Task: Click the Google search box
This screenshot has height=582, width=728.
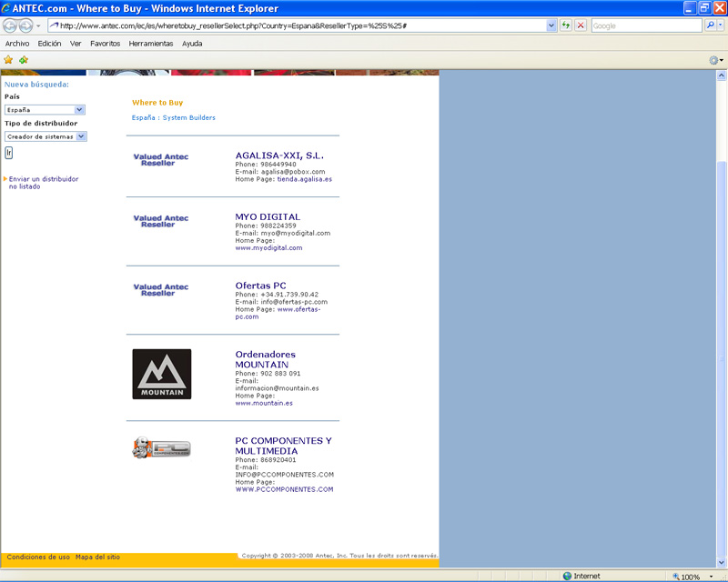Action: pos(646,26)
